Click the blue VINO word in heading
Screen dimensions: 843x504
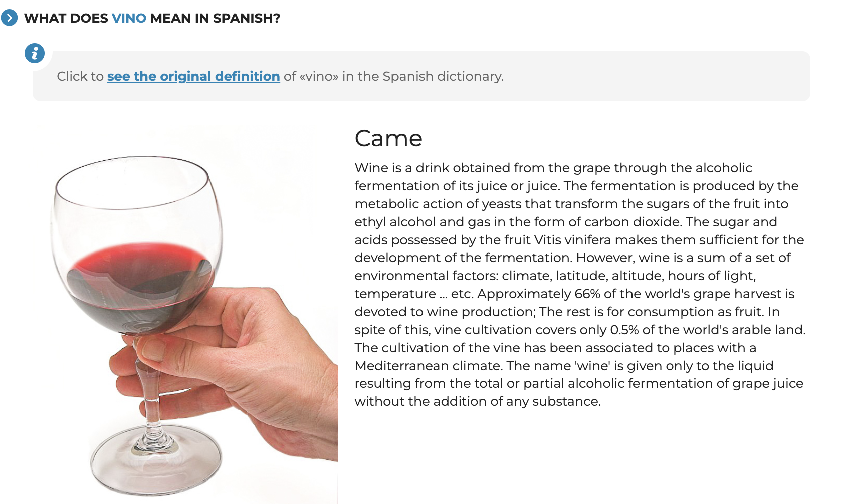[x=129, y=18]
